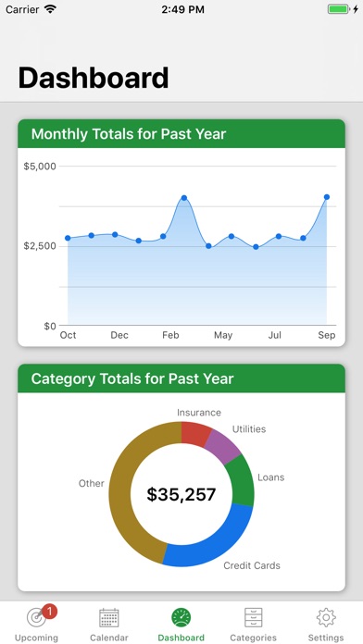Image resolution: width=363 pixels, height=644 pixels.
Task: Tap the $35,257 total in donut center
Action: 181,494
